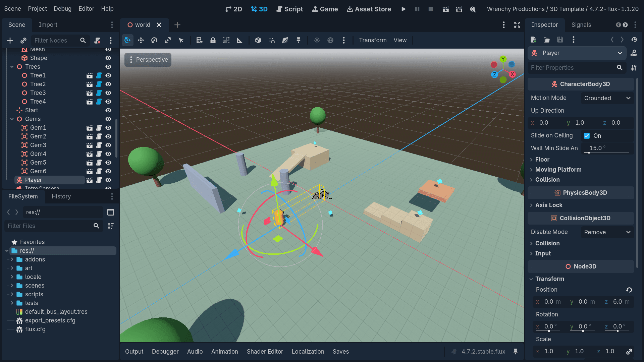Viewport: 644px width, 362px height.
Task: Toggle environment preview globe icon
Action: click(330, 40)
